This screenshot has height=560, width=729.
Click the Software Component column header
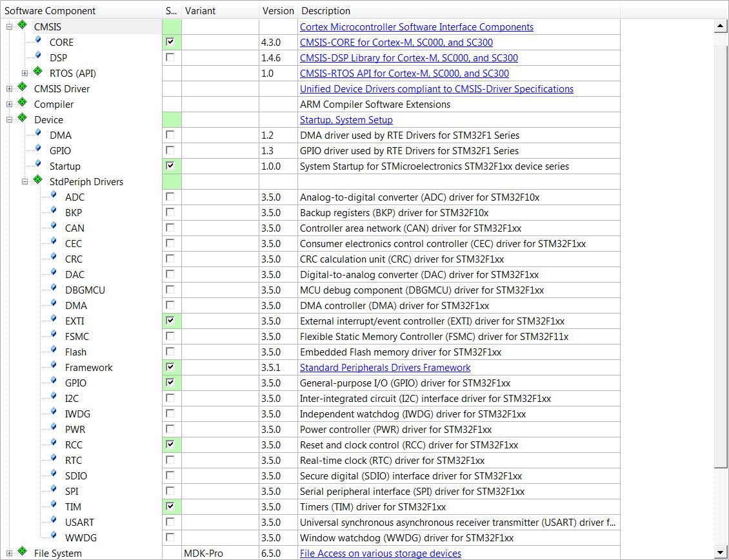pyautogui.click(x=82, y=11)
